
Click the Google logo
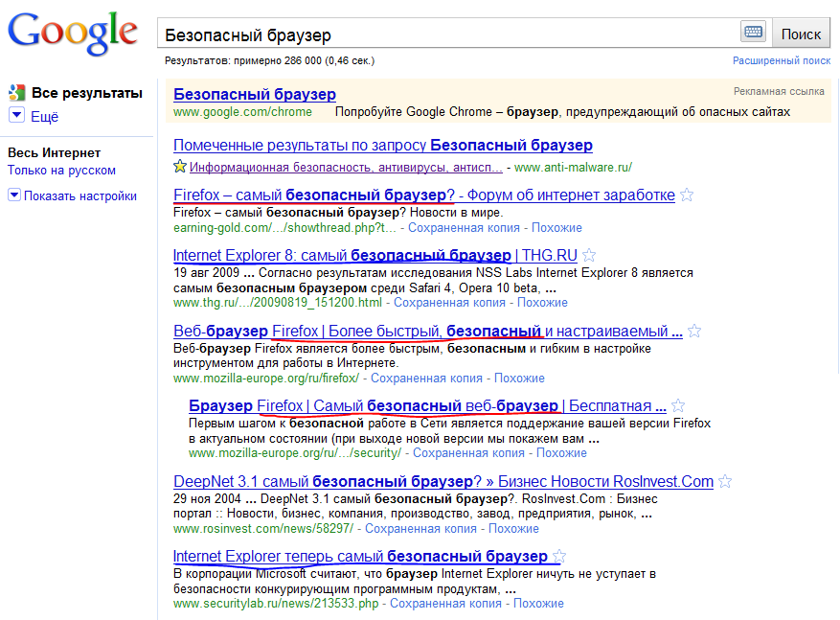click(x=73, y=34)
